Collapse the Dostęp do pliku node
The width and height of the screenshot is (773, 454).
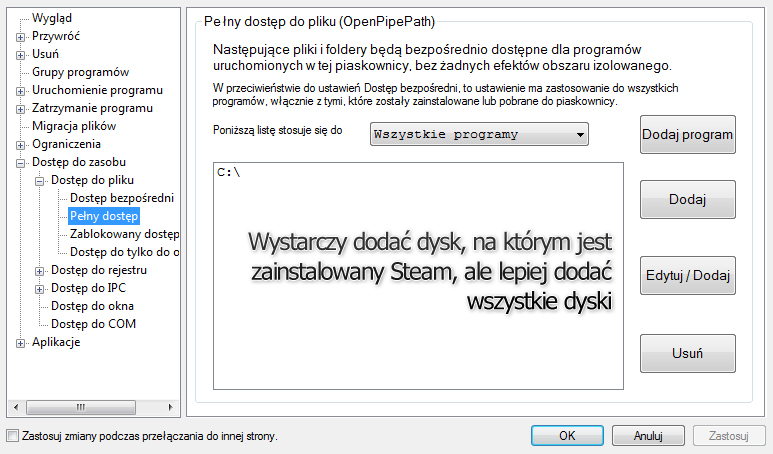pos(39,181)
